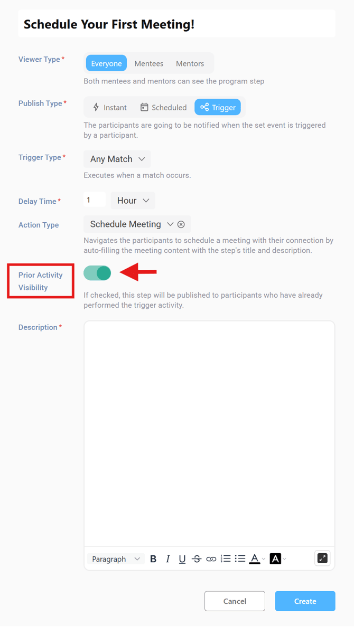Select the Instant publish type
Image resolution: width=354 pixels, height=644 pixels.
coord(109,107)
